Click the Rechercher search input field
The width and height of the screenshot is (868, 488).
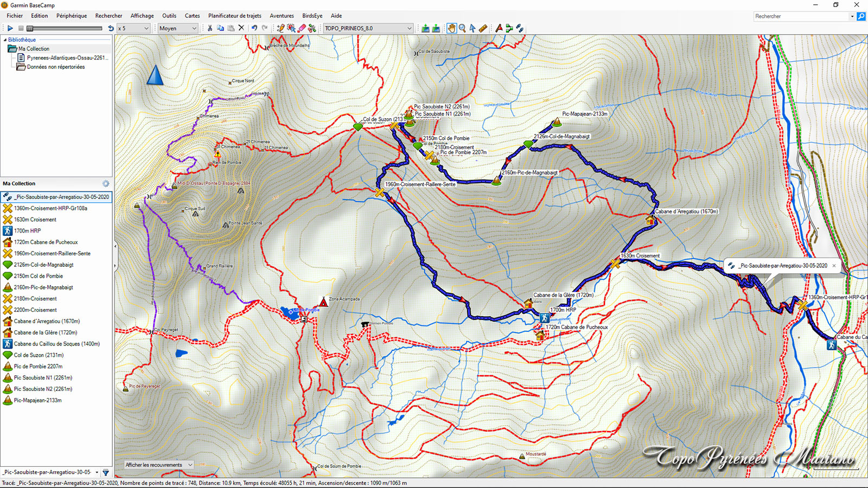pos(801,16)
